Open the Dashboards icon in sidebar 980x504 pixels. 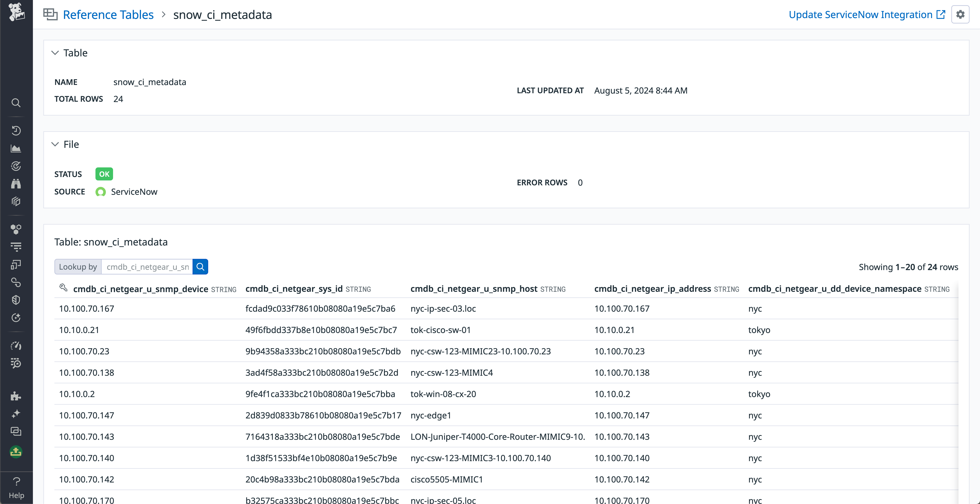[x=16, y=264]
